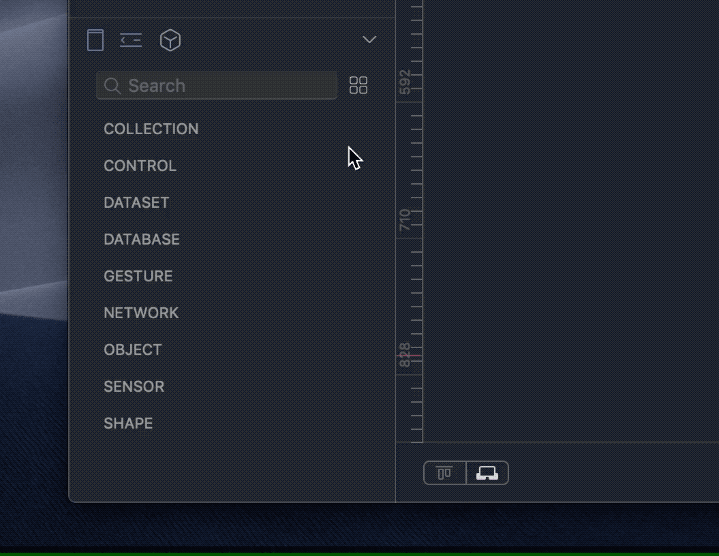The image size is (719, 556).
Task: Toggle the device preview button
Action: pyautogui.click(x=487, y=473)
